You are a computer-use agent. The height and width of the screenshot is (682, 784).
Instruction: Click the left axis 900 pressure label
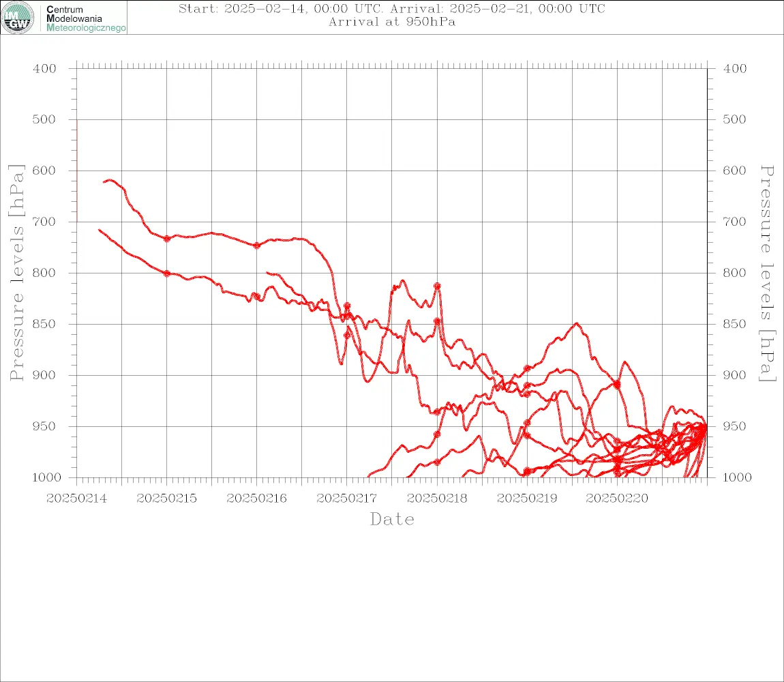44,375
